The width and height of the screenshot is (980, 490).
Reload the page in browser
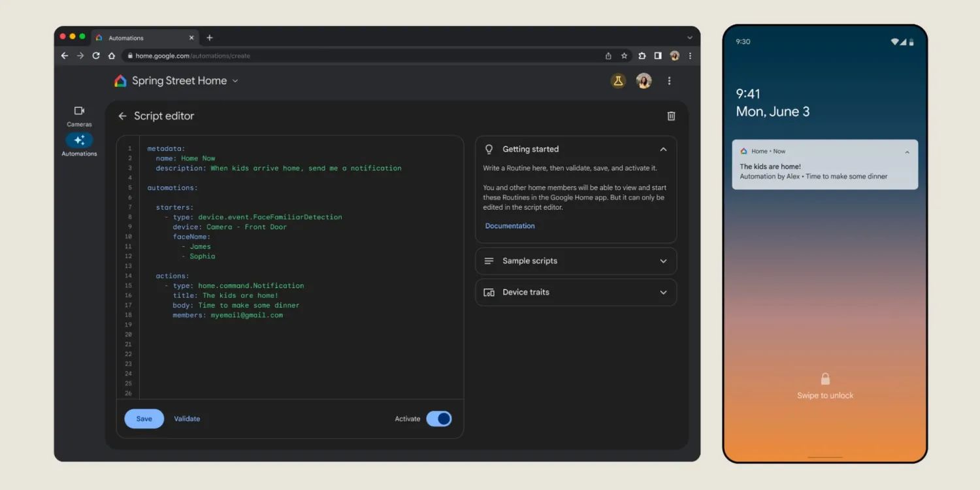point(96,56)
